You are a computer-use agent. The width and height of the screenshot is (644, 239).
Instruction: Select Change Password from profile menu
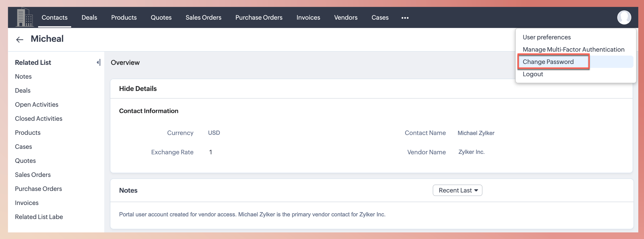[548, 62]
